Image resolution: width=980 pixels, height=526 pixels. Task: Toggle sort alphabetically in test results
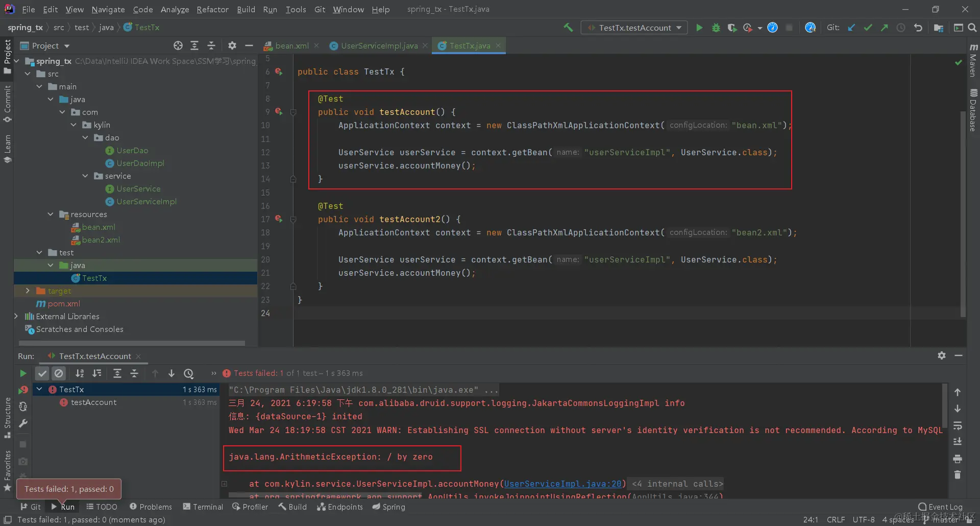[80, 373]
